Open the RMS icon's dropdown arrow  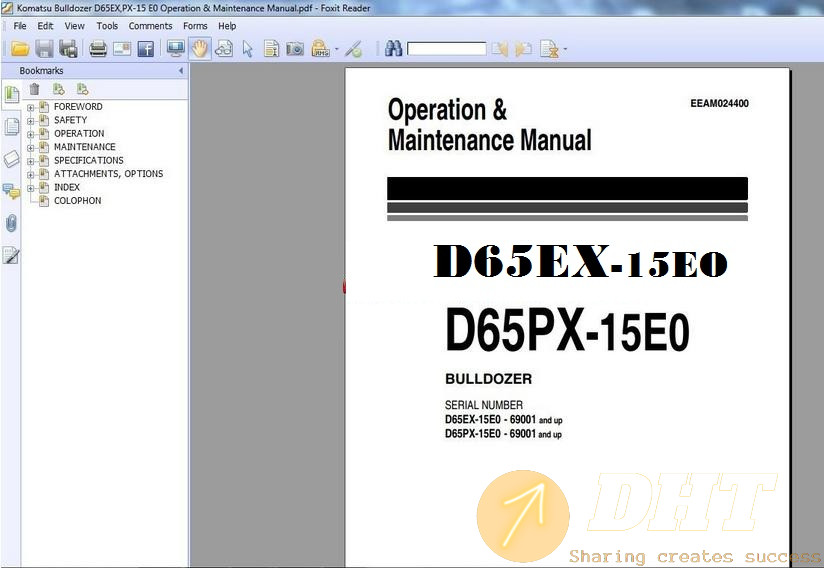tap(337, 50)
